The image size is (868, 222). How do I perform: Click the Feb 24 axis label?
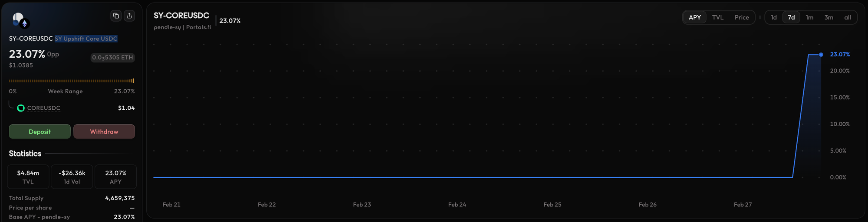coord(457,205)
